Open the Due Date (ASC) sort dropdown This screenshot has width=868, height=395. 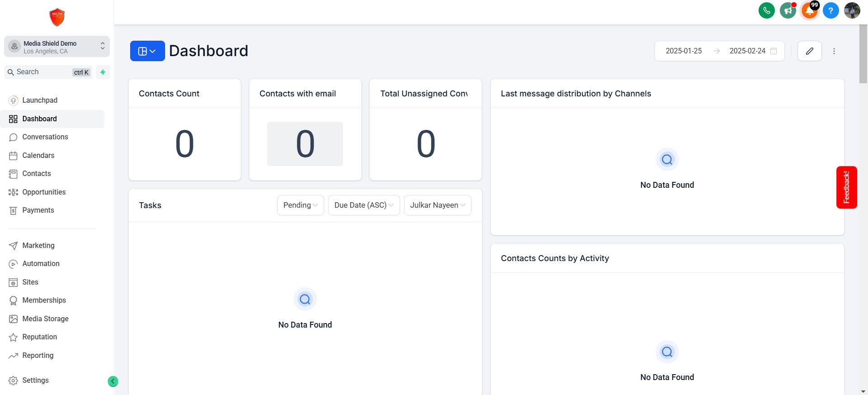(x=363, y=205)
